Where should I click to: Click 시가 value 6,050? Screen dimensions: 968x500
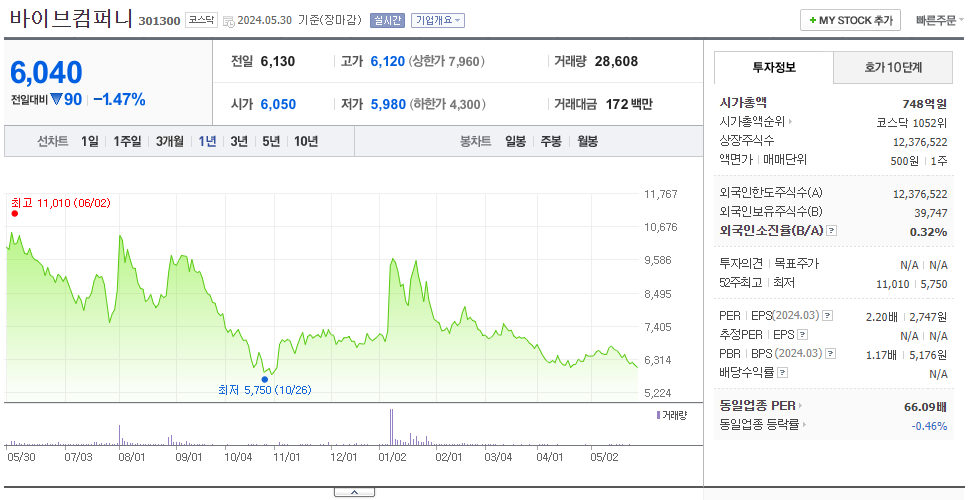278,104
